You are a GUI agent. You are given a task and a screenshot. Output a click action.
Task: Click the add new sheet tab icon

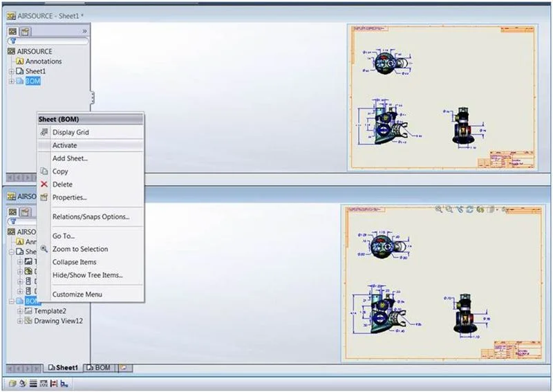[125, 368]
